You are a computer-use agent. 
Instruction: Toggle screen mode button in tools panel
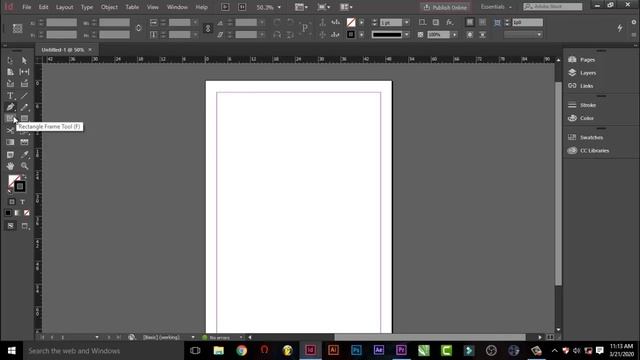pos(25,226)
